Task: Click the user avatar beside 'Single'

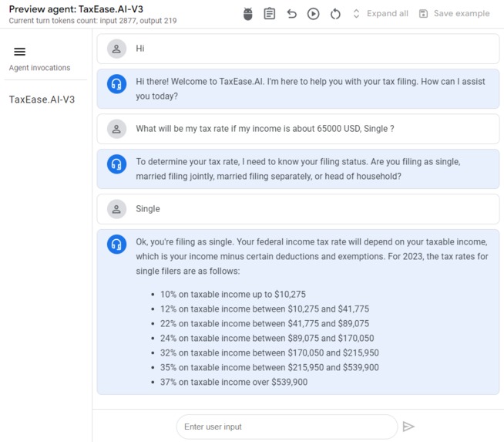Action: pyautogui.click(x=116, y=209)
